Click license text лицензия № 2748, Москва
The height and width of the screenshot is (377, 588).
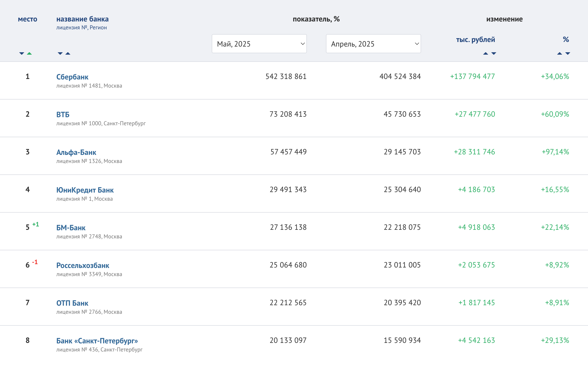89,236
